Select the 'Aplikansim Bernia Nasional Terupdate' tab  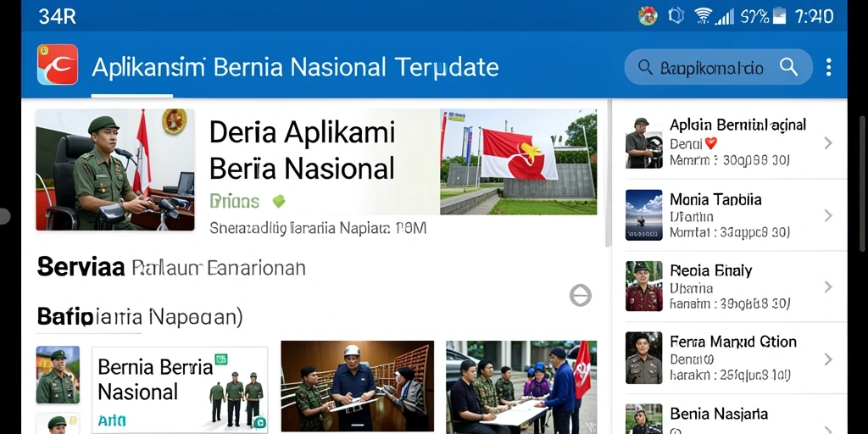[295, 68]
